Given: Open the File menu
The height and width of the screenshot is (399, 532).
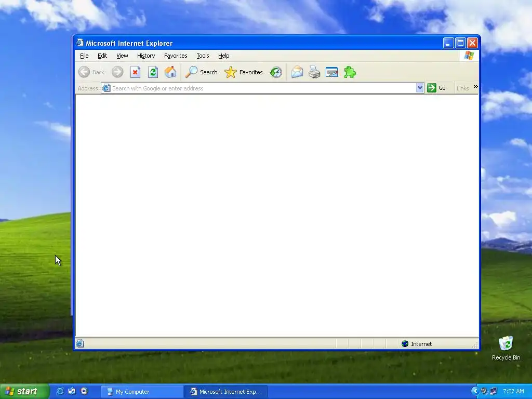Looking at the screenshot, I should [84, 56].
